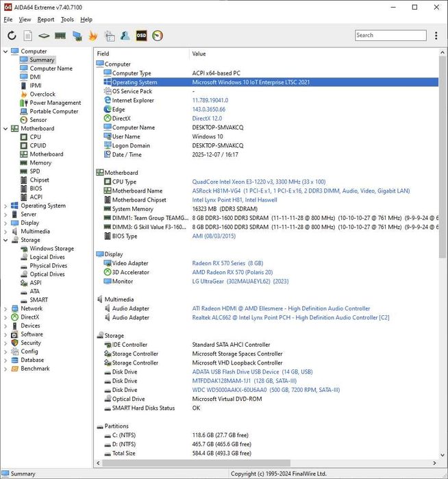Select the Summary tree item

(x=42, y=60)
